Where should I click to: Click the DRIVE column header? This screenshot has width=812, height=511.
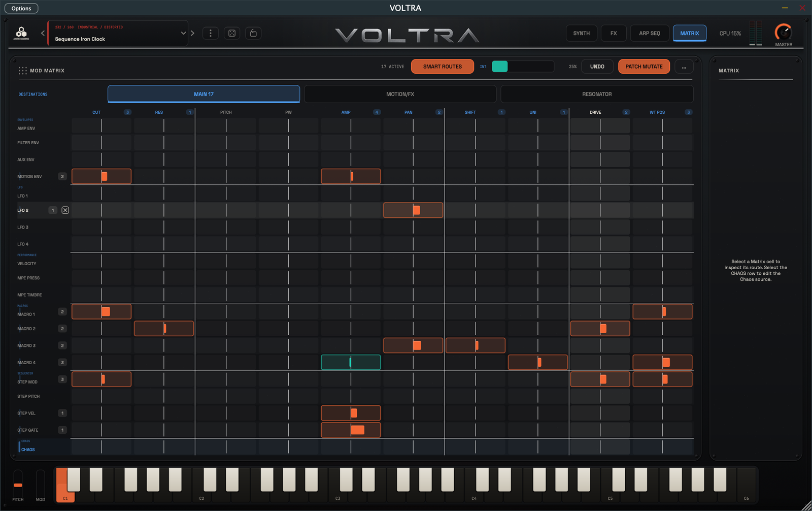[x=595, y=112]
